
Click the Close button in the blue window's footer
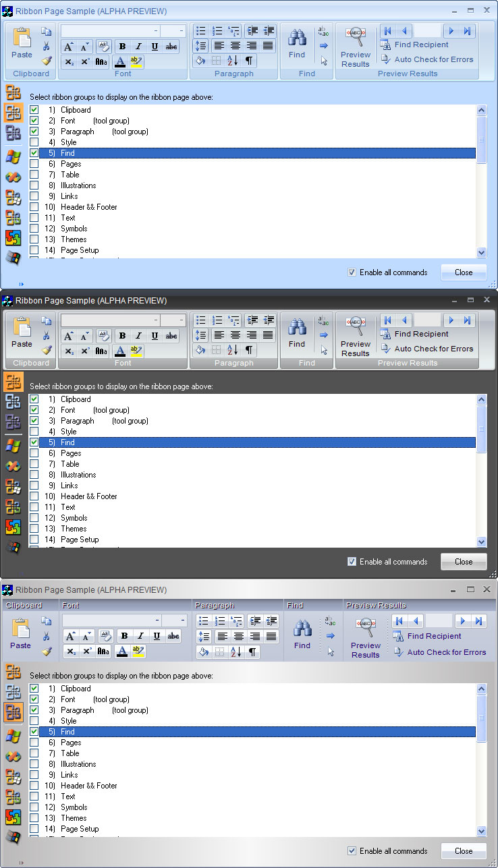pos(464,272)
